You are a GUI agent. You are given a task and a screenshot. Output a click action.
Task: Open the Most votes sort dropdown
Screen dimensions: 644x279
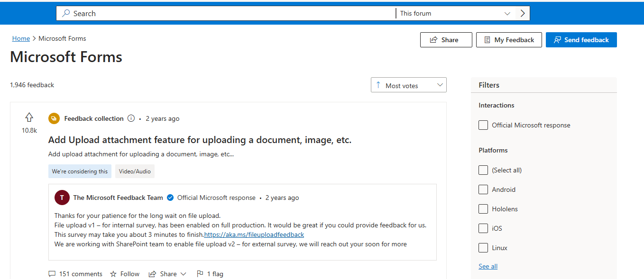(409, 85)
